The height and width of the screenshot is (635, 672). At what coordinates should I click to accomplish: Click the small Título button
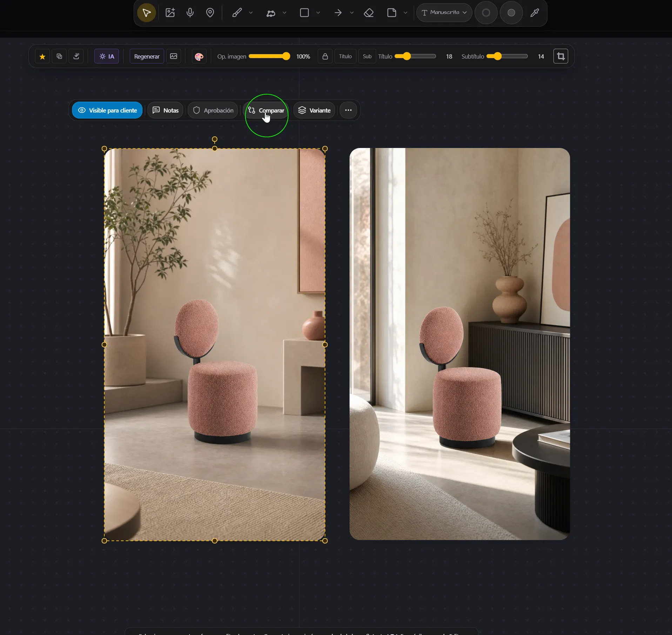click(x=345, y=56)
